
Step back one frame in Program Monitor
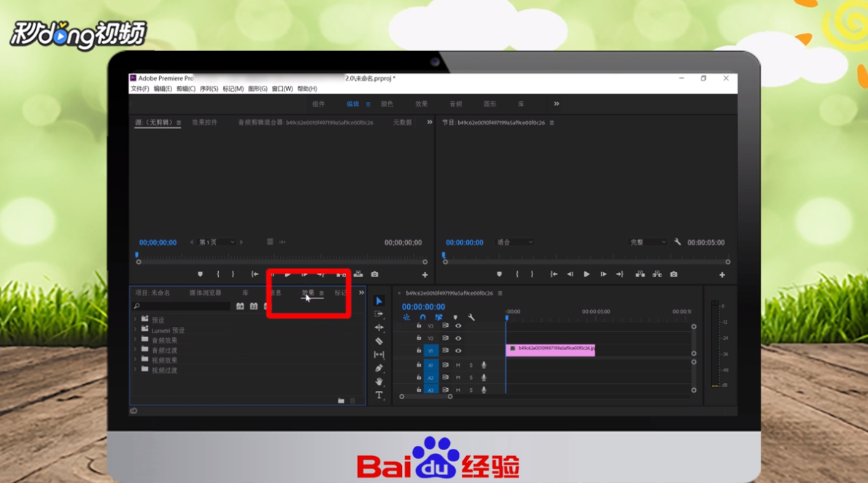click(x=570, y=274)
